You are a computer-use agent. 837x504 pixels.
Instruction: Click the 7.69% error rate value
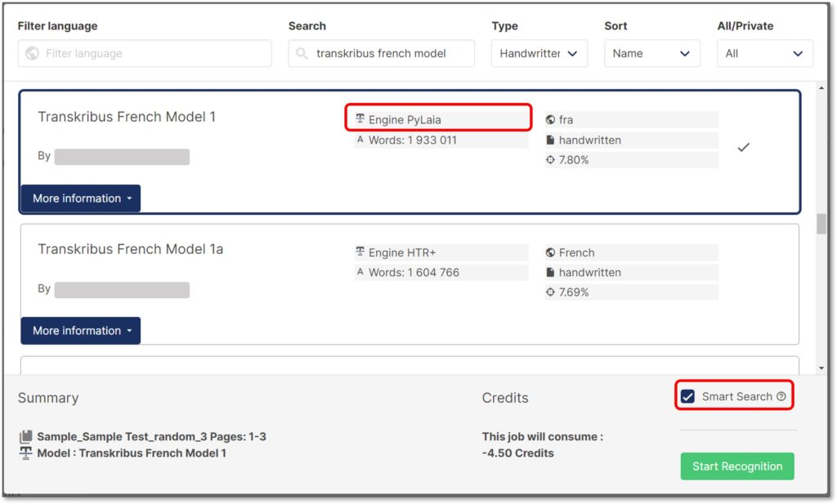(573, 292)
